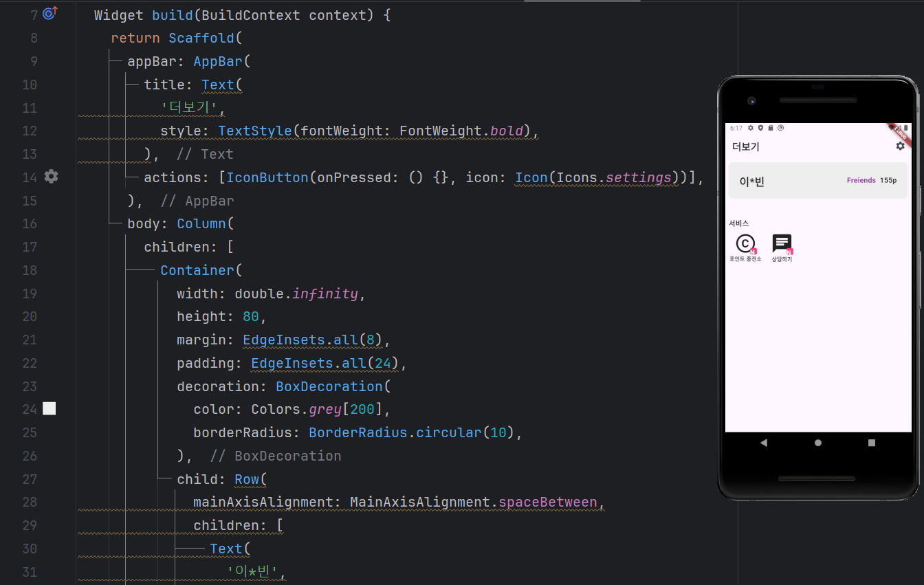Click the settings gutter icon on line 14
The height and width of the screenshot is (585, 924).
pos(51,177)
